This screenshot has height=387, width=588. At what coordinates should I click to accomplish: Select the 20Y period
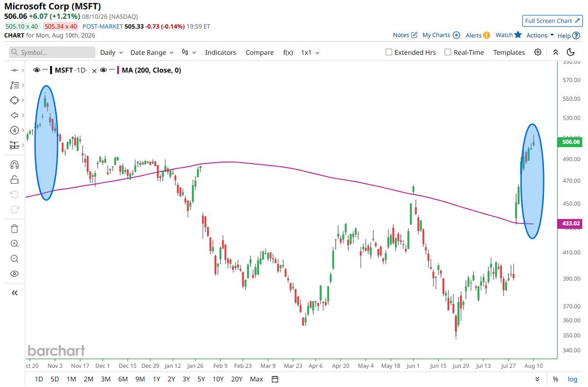(x=237, y=379)
